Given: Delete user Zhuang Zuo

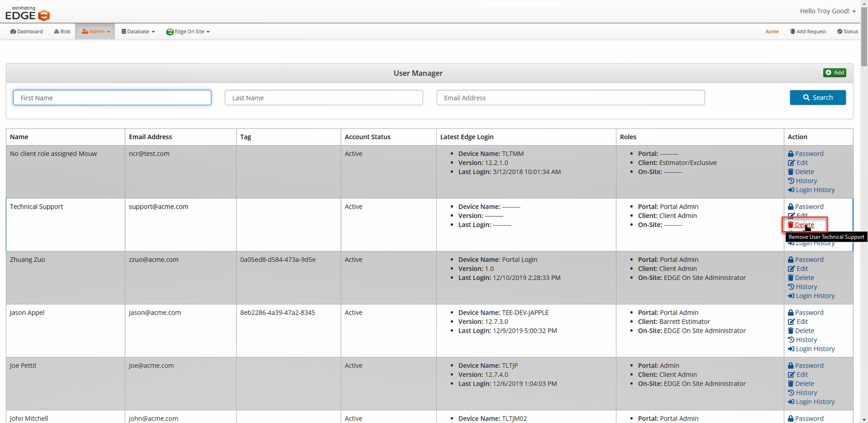Looking at the screenshot, I should point(801,278).
